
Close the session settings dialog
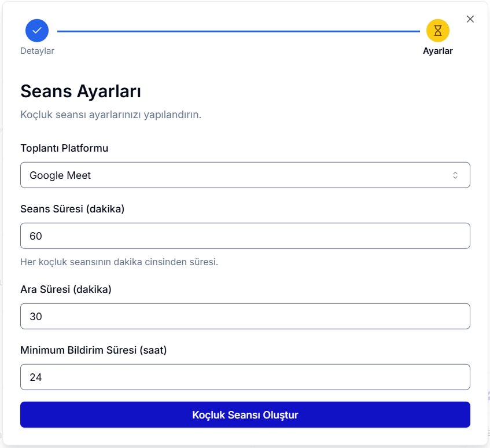pyautogui.click(x=470, y=19)
